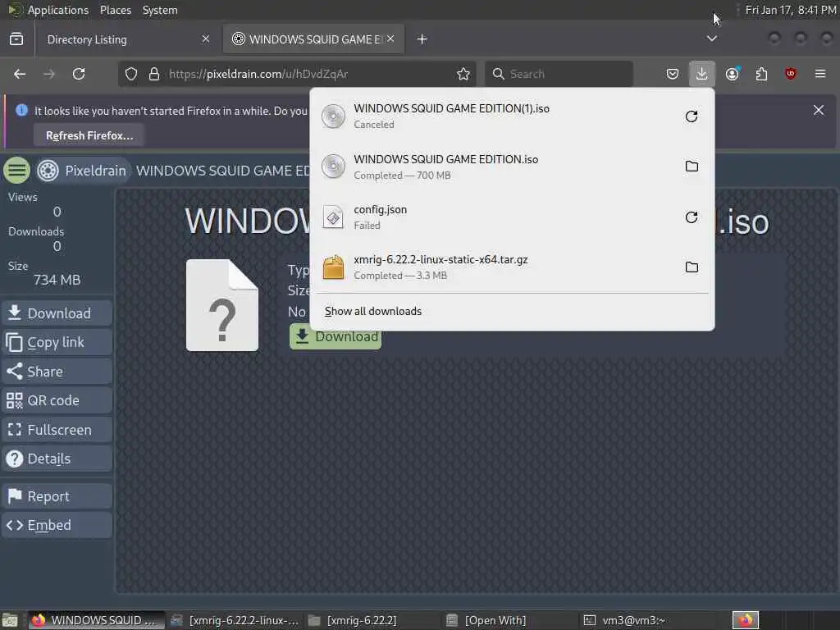Open the Embed option
840x630 pixels.
(57, 525)
